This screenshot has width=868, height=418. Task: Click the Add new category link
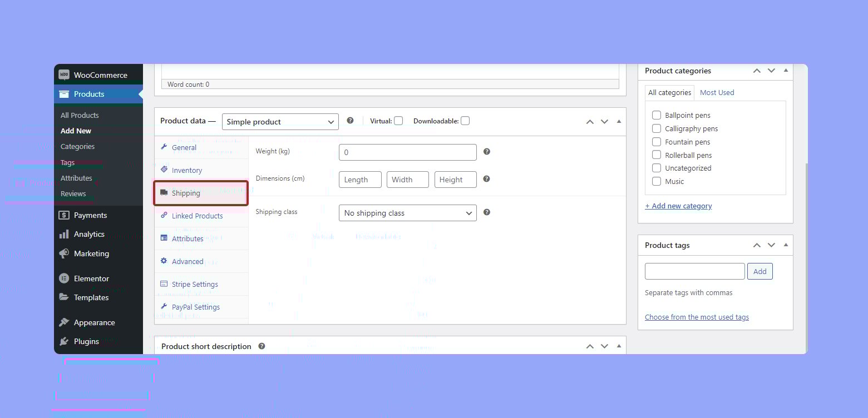point(678,206)
